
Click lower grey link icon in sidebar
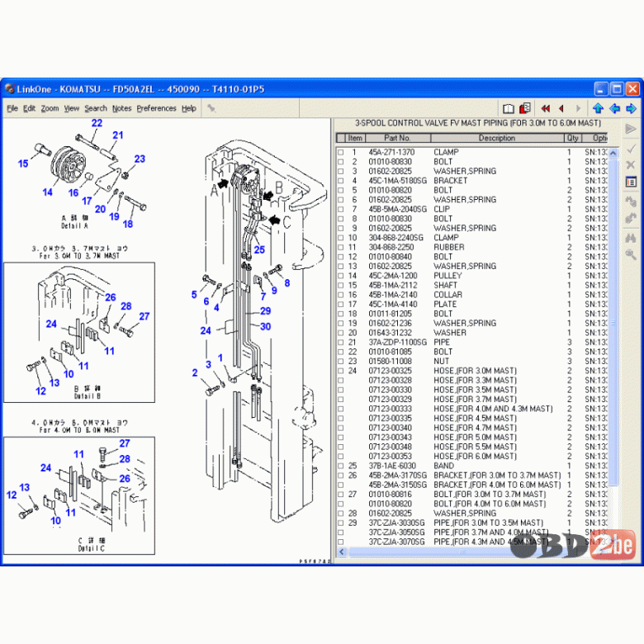[631, 218]
